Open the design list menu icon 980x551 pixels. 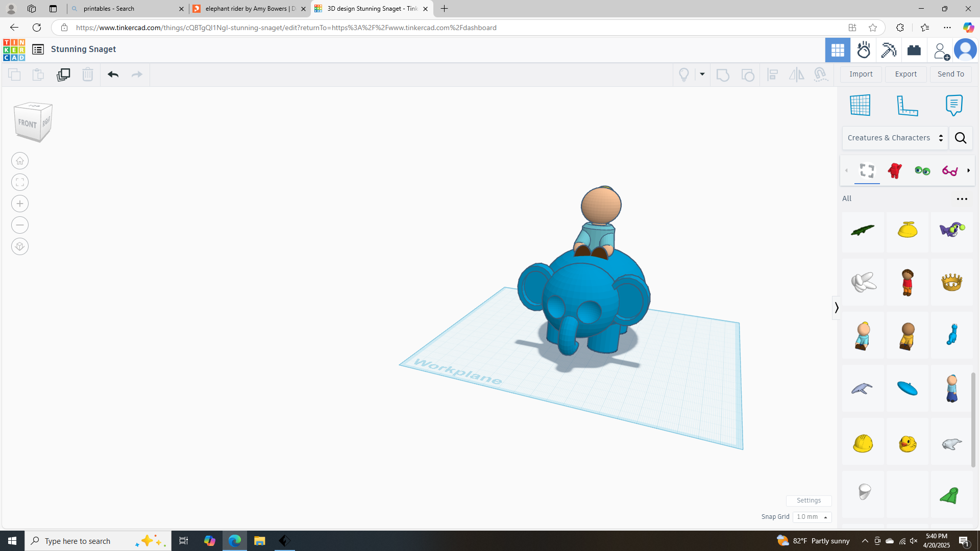38,49
